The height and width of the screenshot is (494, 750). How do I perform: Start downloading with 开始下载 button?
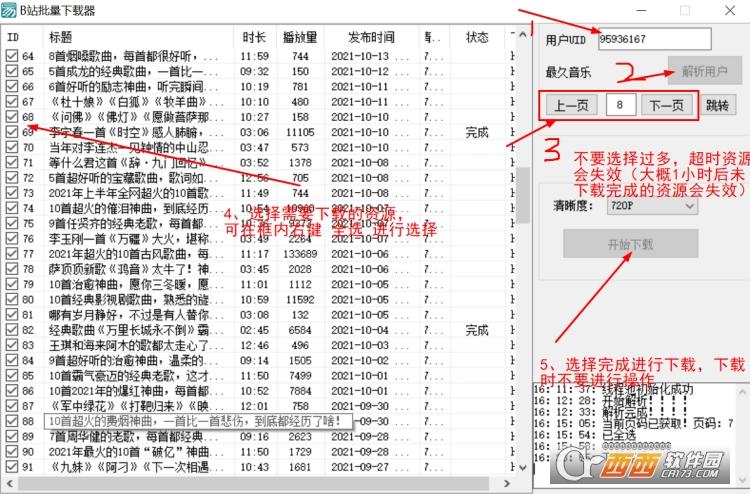[630, 244]
